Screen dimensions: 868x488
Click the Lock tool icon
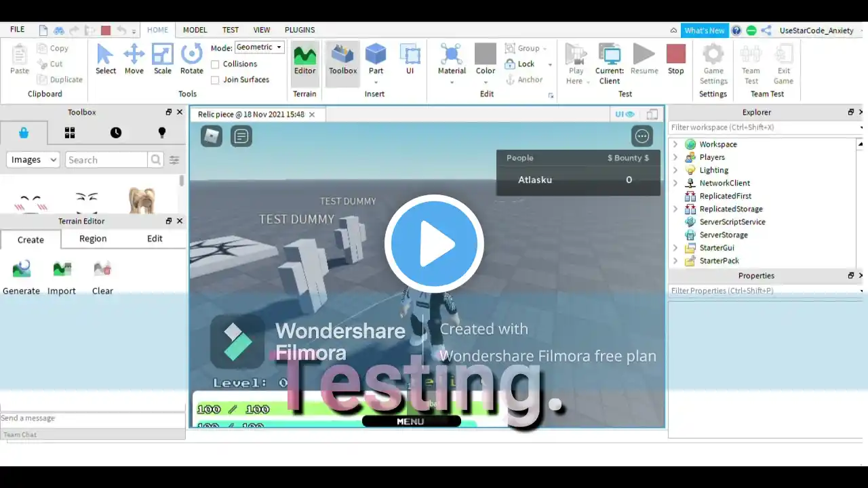[511, 64]
